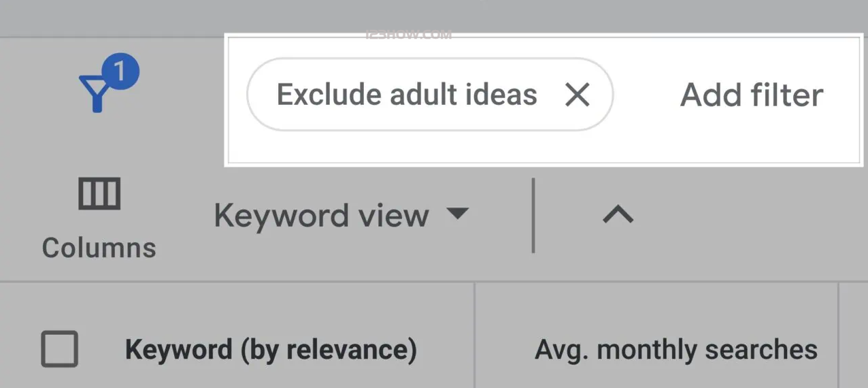
Task: Sort by the Avg. monthly searches header
Action: (675, 350)
